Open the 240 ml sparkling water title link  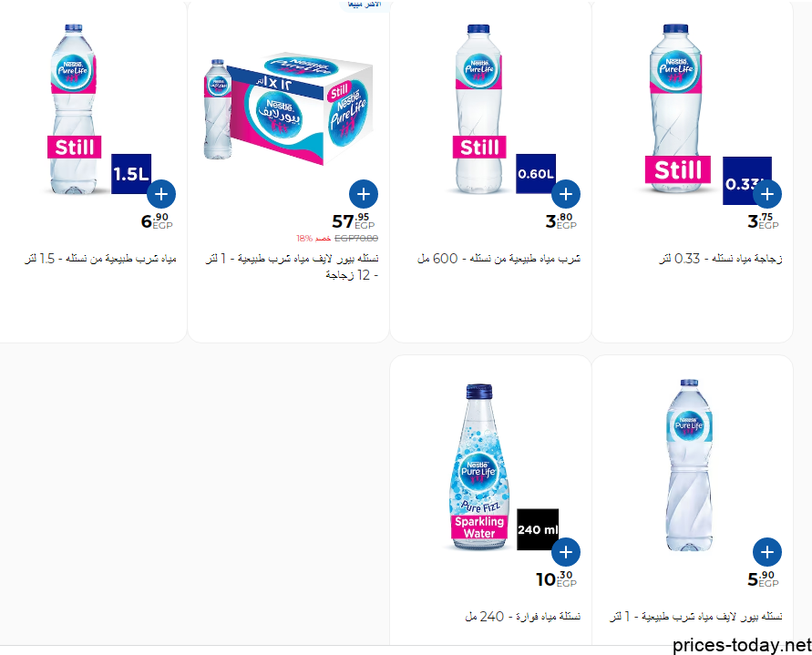(x=522, y=617)
